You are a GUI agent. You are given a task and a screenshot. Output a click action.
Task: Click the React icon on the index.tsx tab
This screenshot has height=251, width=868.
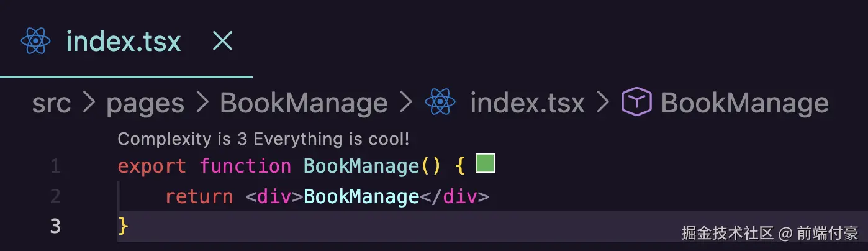[35, 41]
